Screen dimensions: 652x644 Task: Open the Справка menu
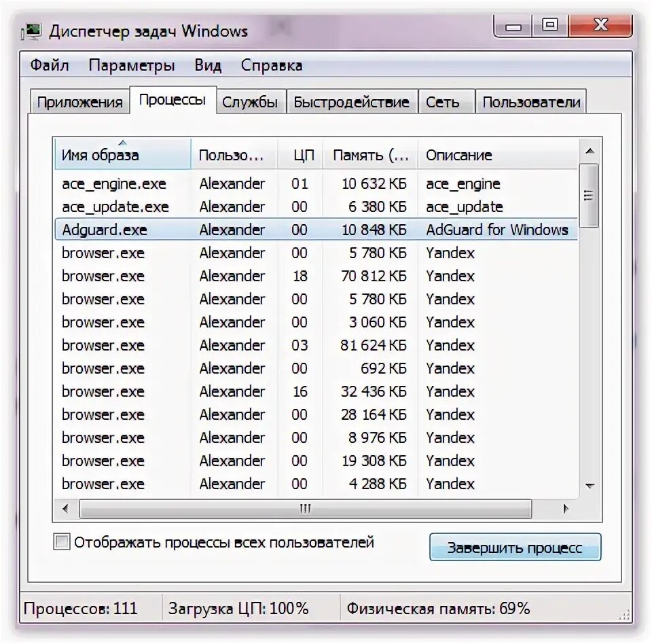tap(271, 65)
